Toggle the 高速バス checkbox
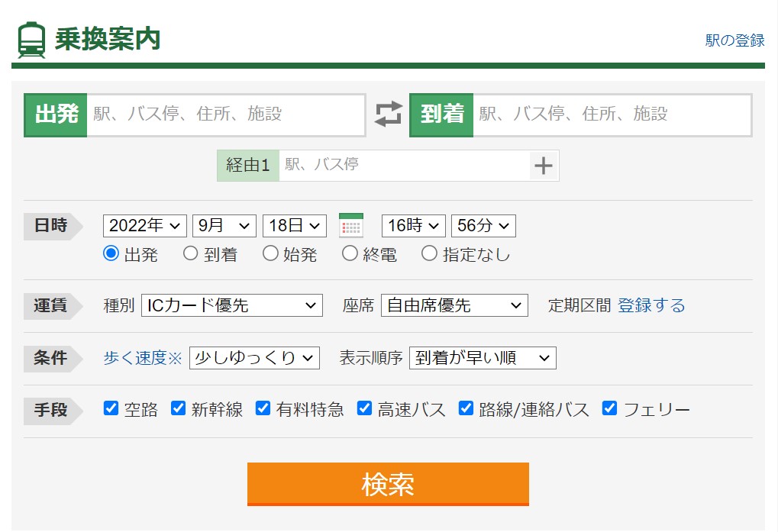 point(365,408)
